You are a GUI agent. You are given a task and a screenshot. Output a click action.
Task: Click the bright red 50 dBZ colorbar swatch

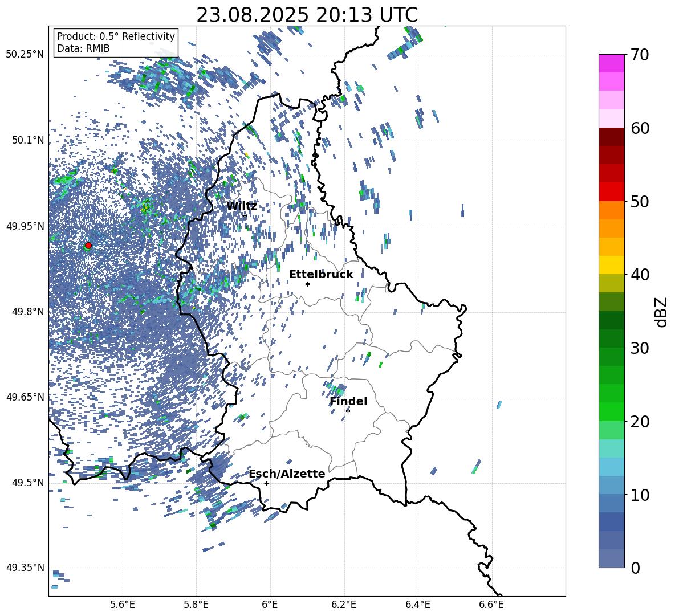click(x=611, y=192)
